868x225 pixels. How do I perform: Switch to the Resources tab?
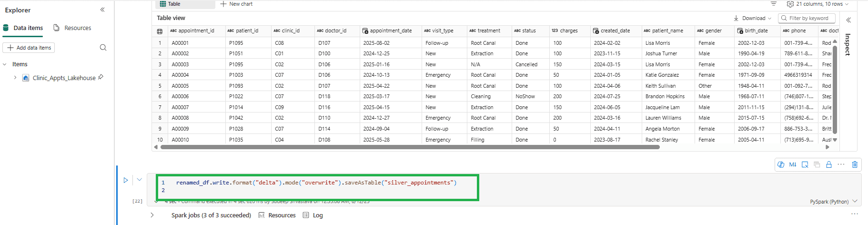click(72, 28)
